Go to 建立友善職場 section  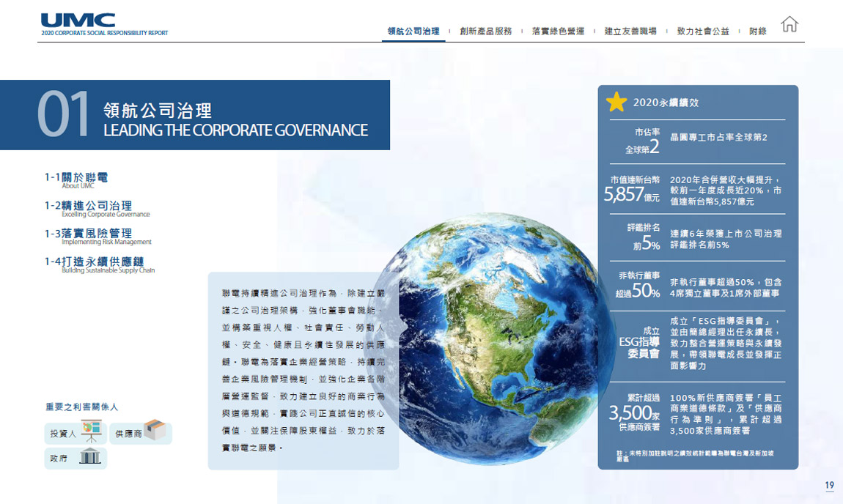pos(630,31)
